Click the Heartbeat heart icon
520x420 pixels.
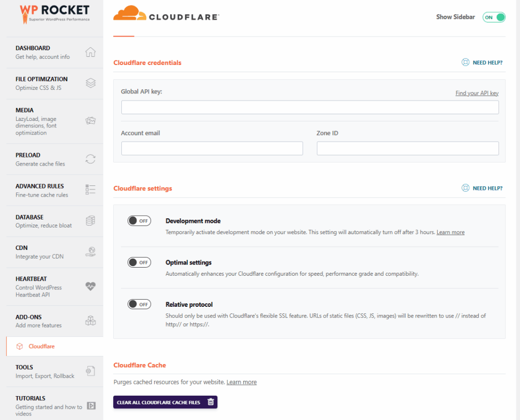point(90,287)
